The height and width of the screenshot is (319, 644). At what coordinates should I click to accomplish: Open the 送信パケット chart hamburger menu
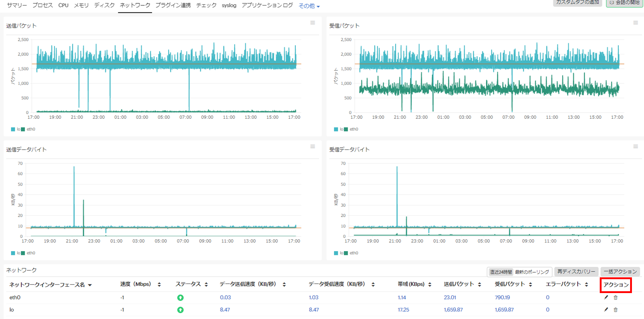click(313, 23)
